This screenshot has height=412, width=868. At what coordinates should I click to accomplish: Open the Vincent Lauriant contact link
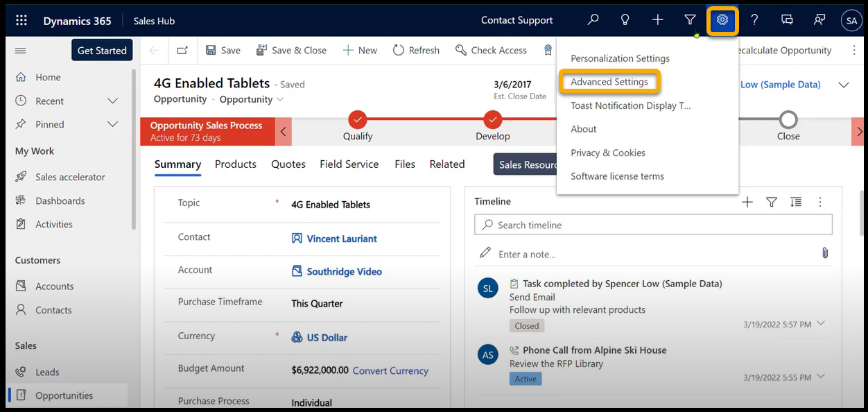[x=342, y=239]
